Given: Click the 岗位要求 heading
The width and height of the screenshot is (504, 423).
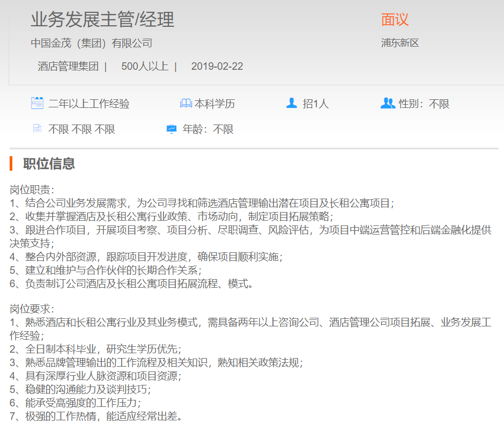Looking at the screenshot, I should (32, 309).
